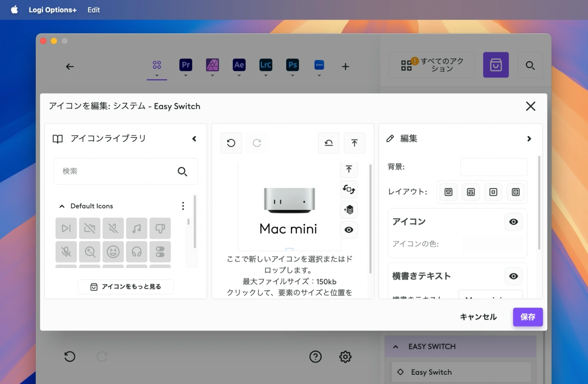This screenshot has height=384, width=588.
Task: Select the headphones default icon
Action: (x=136, y=251)
